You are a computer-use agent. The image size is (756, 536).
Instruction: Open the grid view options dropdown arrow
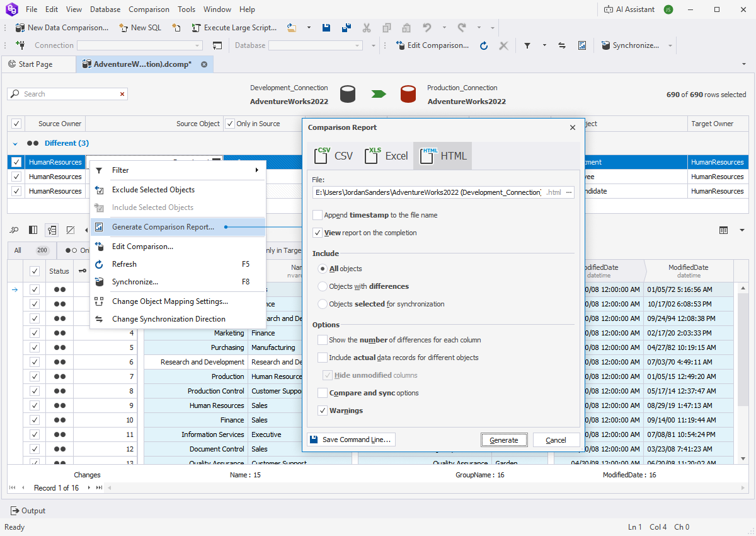(x=742, y=230)
